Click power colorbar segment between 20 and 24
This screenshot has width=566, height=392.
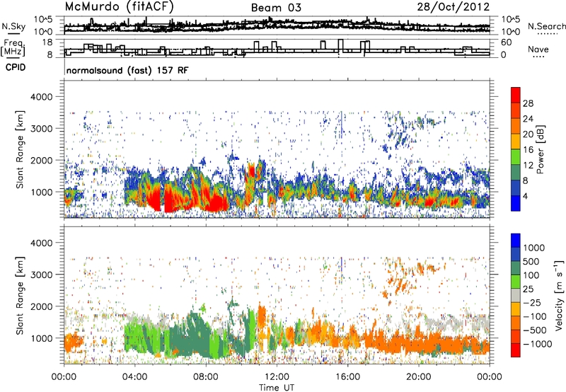[516, 127]
